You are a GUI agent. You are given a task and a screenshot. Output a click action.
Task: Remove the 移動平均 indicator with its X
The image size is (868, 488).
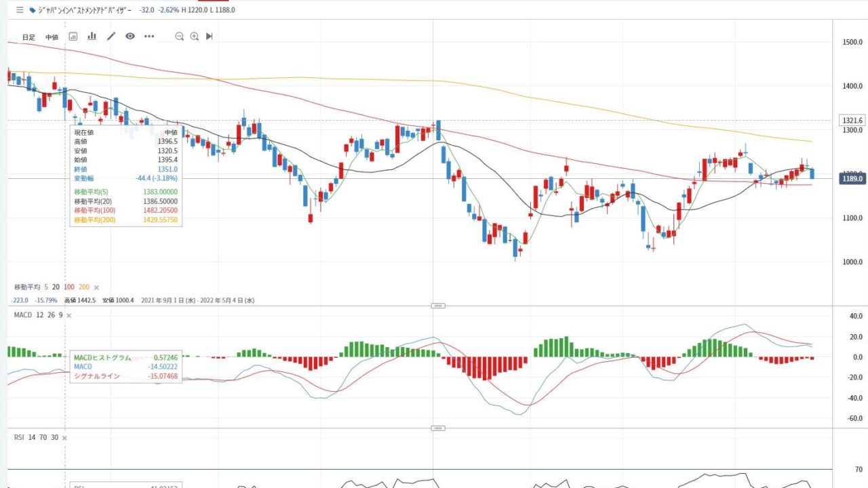coord(96,287)
